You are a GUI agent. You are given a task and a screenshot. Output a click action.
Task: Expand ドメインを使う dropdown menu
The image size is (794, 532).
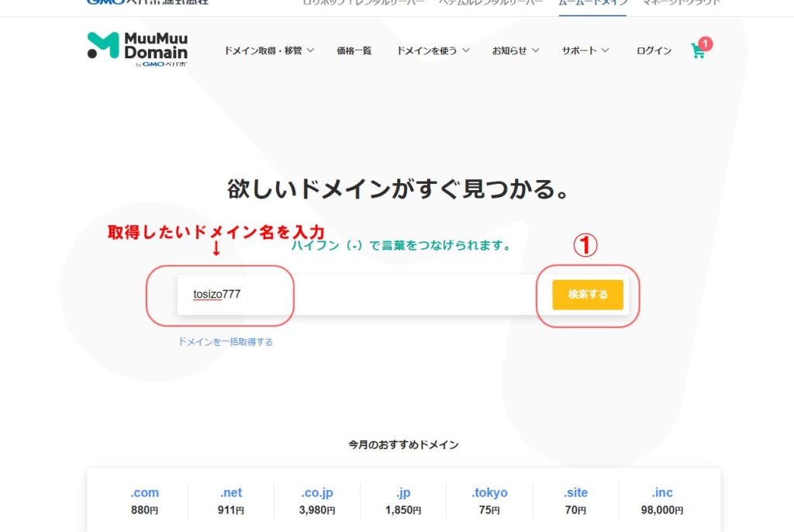(433, 50)
